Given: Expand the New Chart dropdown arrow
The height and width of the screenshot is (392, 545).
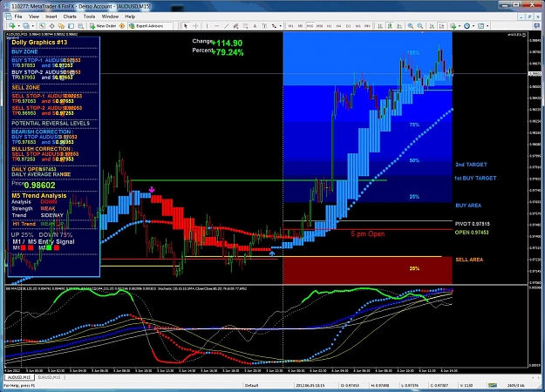Looking at the screenshot, I should point(19,26).
